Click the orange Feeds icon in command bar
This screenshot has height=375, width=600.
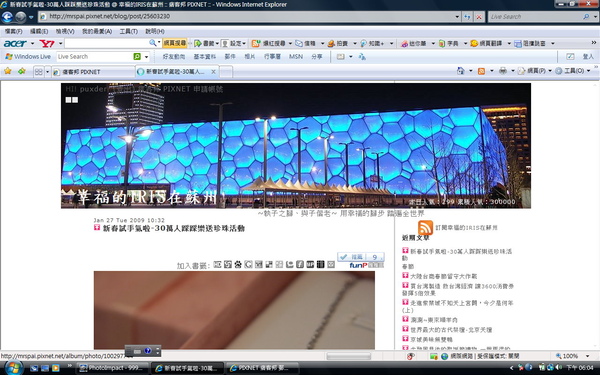pos(481,71)
